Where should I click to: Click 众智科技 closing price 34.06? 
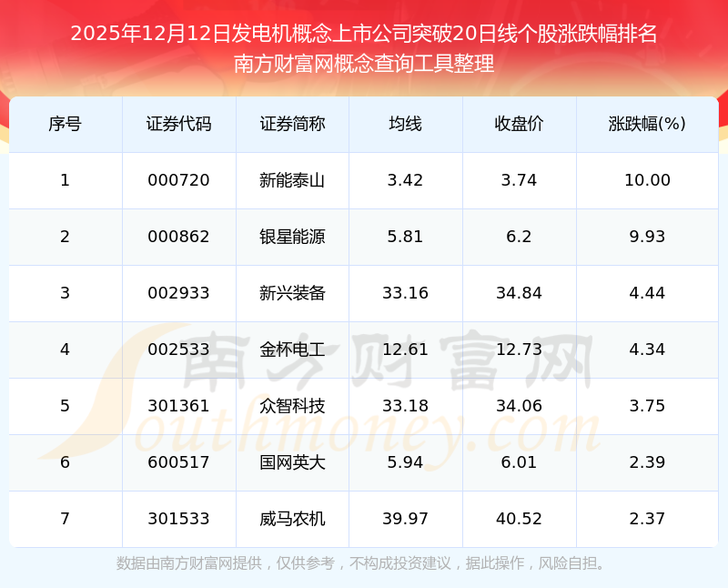pos(519,406)
